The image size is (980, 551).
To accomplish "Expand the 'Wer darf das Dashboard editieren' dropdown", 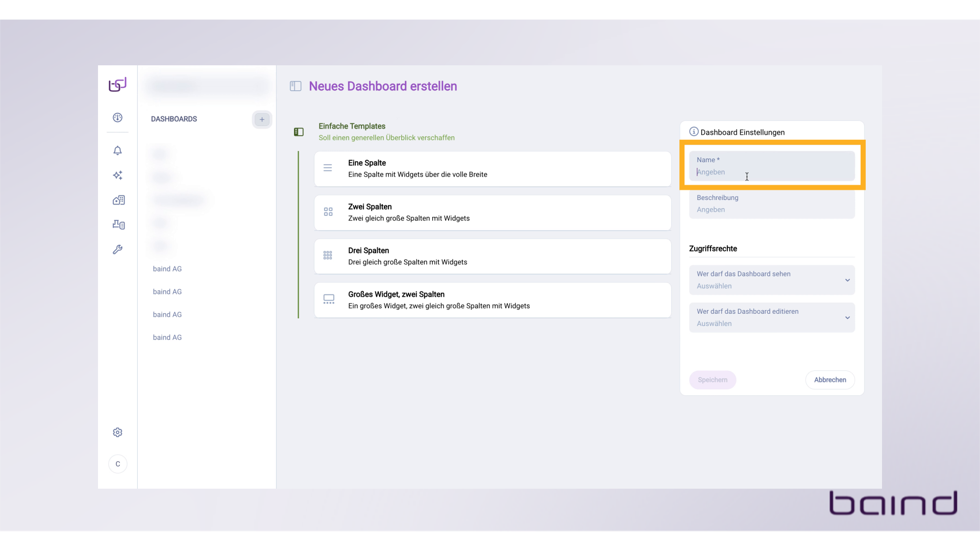I will pyautogui.click(x=771, y=317).
